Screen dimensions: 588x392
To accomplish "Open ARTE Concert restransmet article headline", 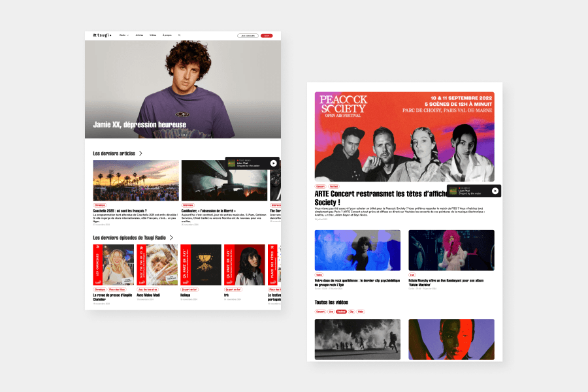I will (x=381, y=198).
